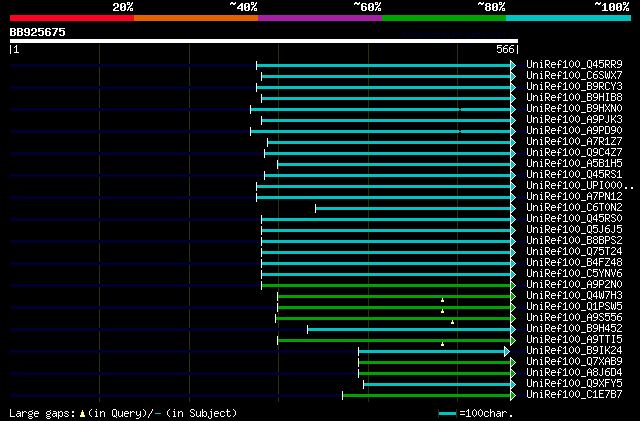
Task: Click the white query sequence bar
Action: click(264, 41)
